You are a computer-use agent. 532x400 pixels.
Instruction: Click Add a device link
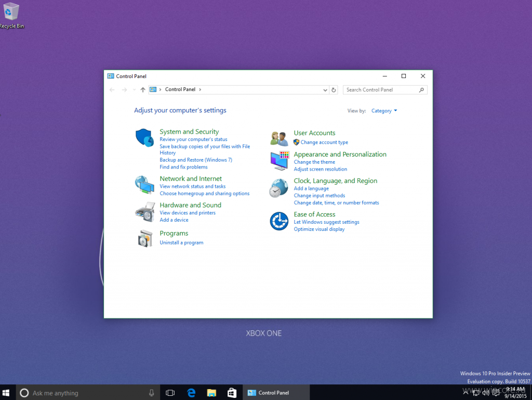coord(174,220)
